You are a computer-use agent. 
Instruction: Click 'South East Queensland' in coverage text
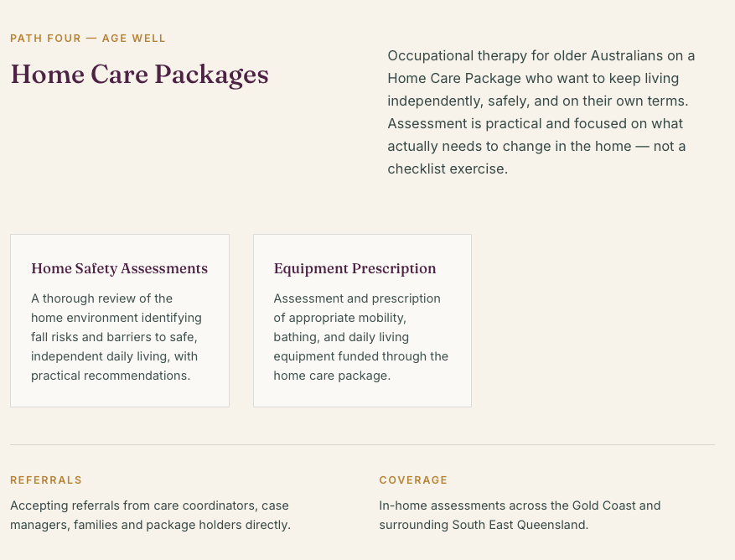tap(519, 525)
